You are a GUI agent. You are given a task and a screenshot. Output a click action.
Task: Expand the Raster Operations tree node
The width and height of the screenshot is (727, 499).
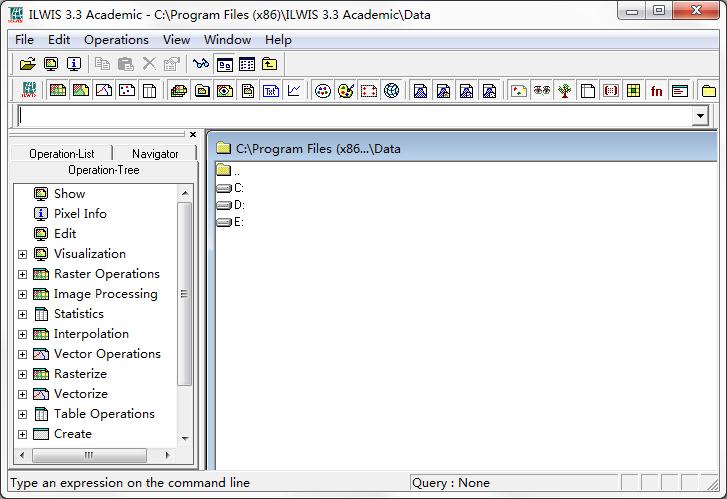coord(22,274)
